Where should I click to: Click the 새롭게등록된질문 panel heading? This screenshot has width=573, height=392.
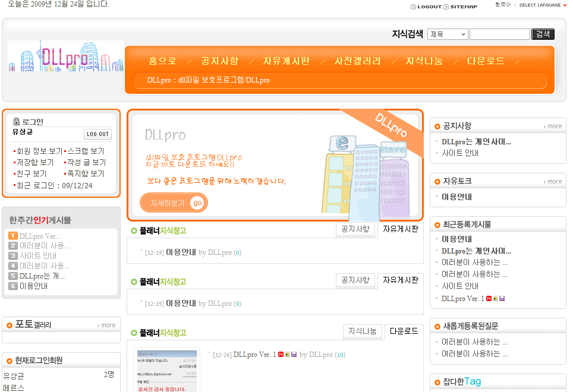[x=471, y=326]
